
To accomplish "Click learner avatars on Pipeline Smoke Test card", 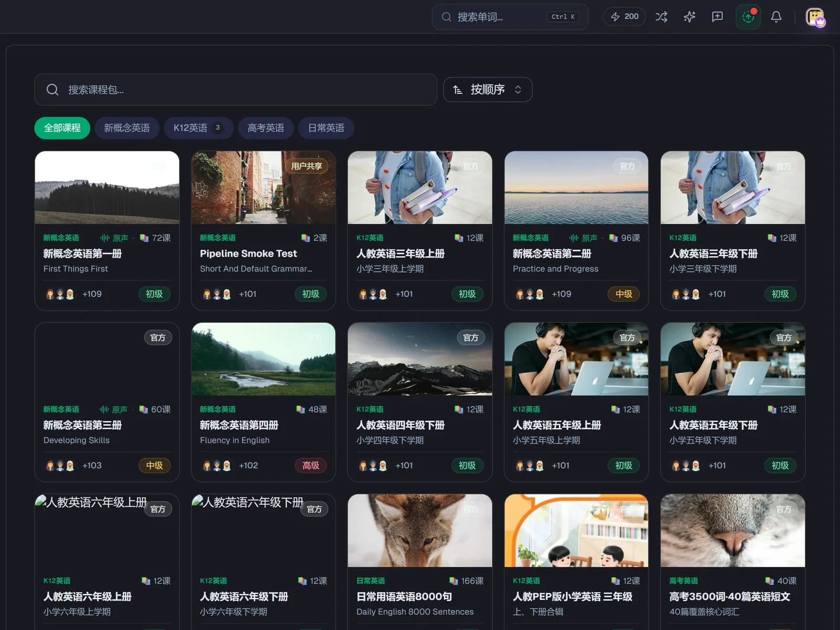I will click(x=217, y=294).
